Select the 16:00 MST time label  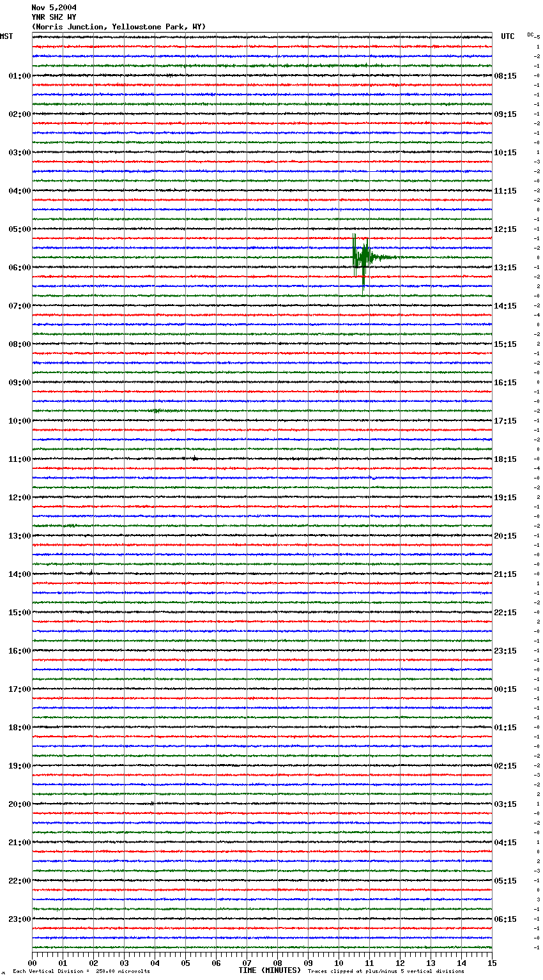point(20,651)
